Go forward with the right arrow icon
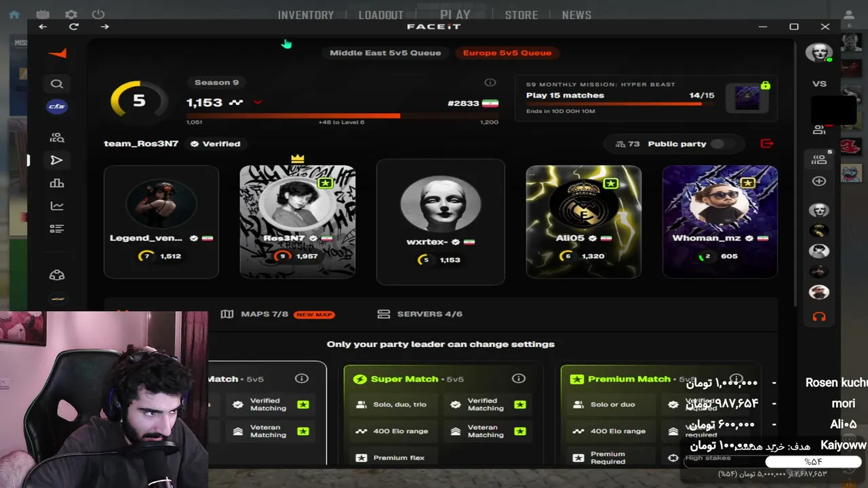 click(104, 26)
